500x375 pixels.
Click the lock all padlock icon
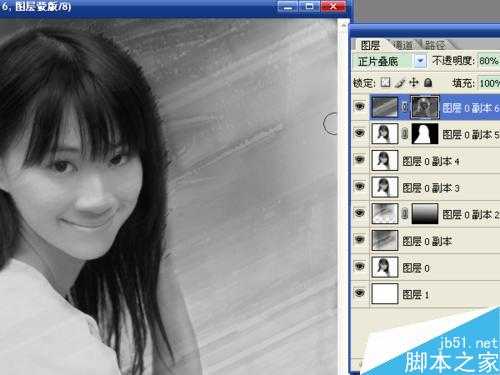coord(428,82)
